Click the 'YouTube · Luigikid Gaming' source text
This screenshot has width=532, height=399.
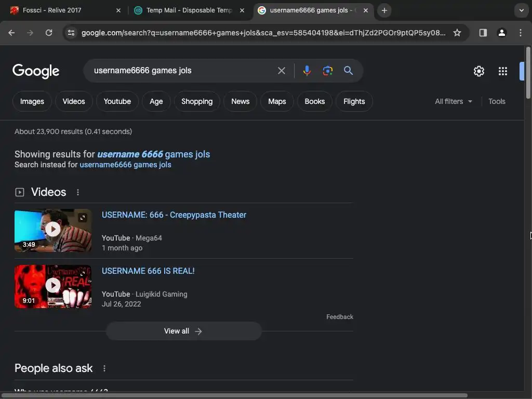(144, 294)
